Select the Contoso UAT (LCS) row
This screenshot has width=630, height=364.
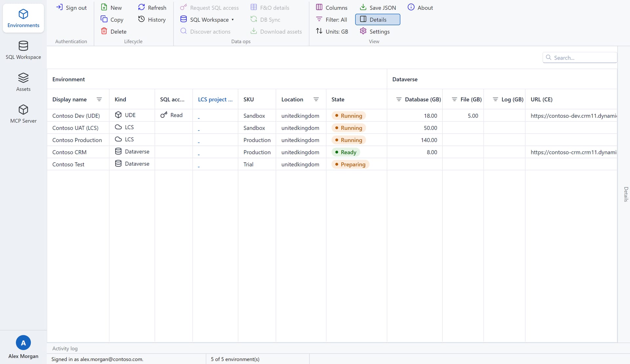332,128
